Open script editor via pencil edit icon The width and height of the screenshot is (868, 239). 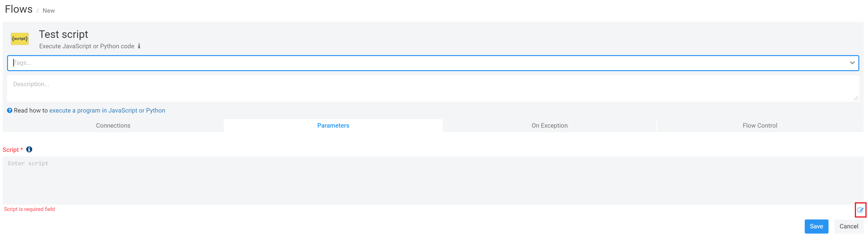point(860,210)
